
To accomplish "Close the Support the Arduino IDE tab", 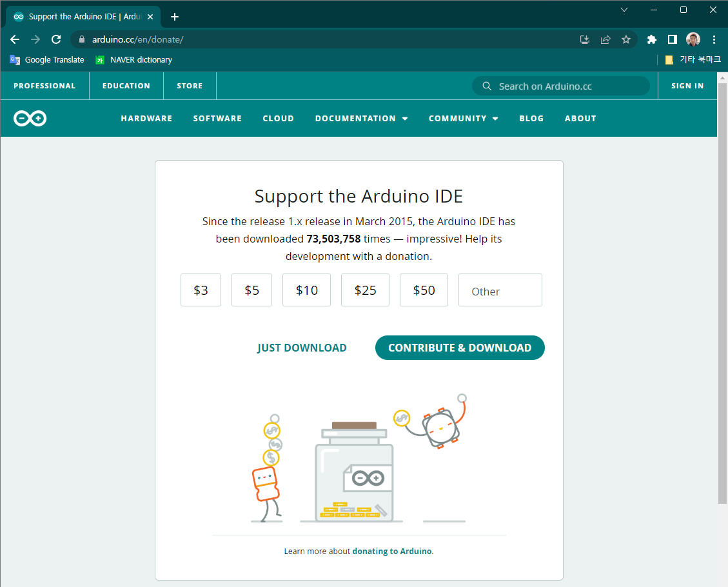I will (150, 17).
